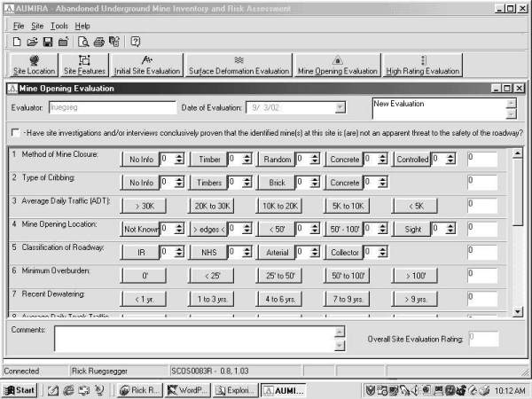
Task: Check the site investigations not-a-threat checkbox
Action: 16,133
